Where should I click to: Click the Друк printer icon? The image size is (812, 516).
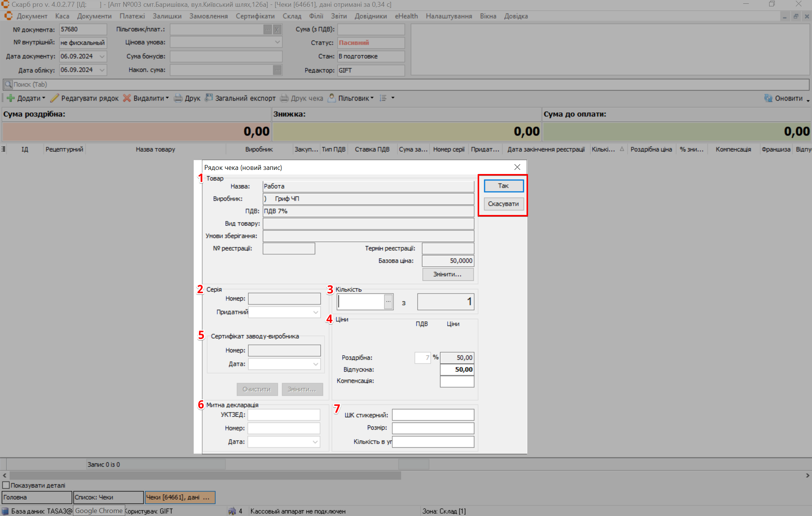pos(178,98)
